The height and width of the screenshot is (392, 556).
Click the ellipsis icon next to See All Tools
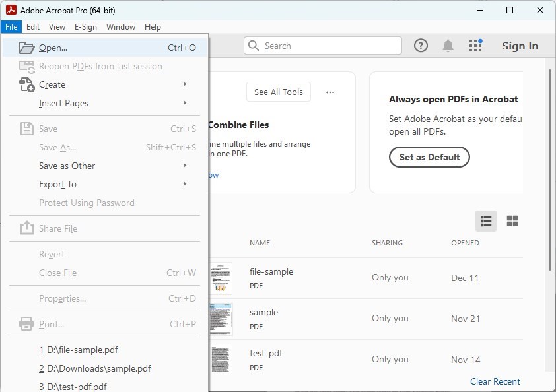point(330,92)
